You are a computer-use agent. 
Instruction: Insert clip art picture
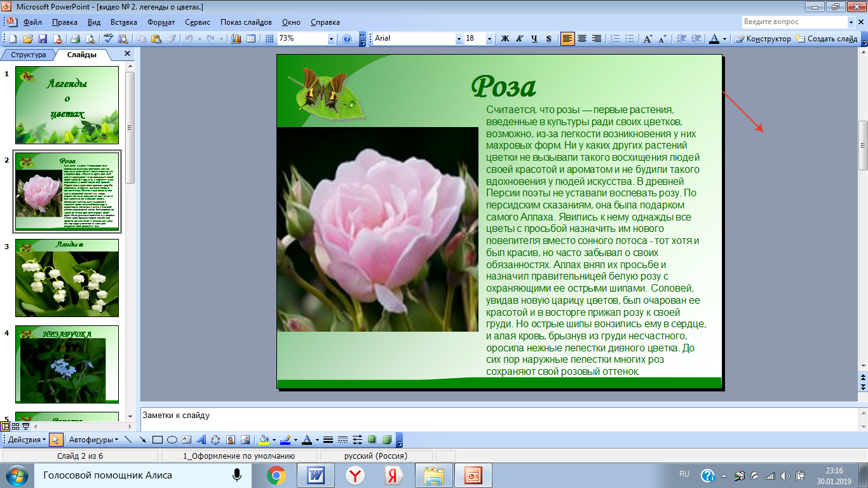[230, 440]
